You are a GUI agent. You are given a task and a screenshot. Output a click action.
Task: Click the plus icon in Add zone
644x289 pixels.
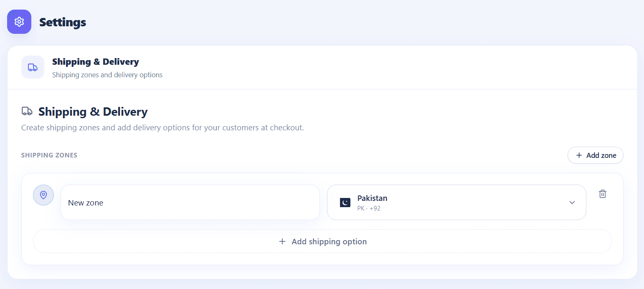pyautogui.click(x=579, y=155)
